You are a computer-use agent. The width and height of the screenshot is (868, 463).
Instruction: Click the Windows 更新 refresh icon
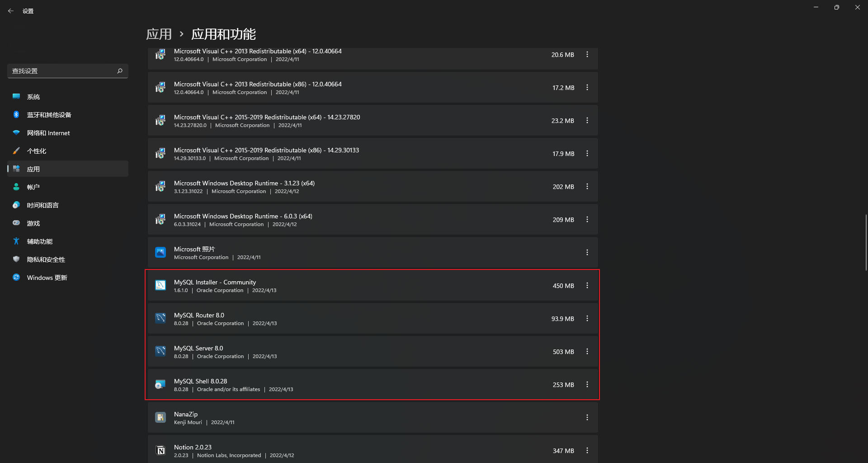coord(16,277)
